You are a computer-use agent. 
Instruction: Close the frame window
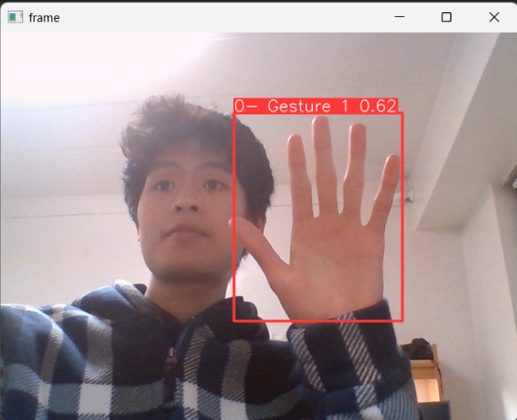pos(494,17)
